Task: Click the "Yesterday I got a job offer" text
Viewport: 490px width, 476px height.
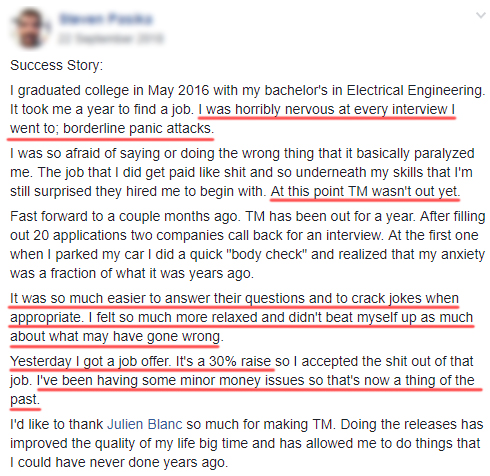Action: click(90, 361)
